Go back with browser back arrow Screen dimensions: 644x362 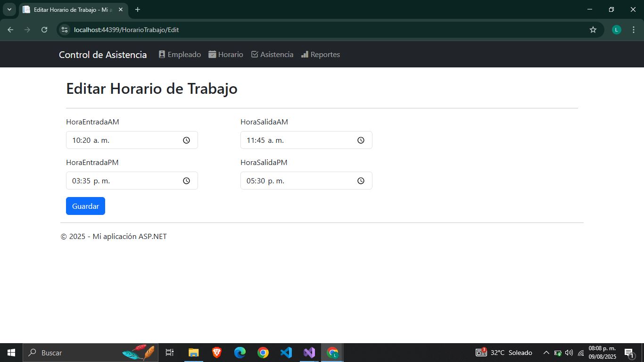tap(10, 30)
